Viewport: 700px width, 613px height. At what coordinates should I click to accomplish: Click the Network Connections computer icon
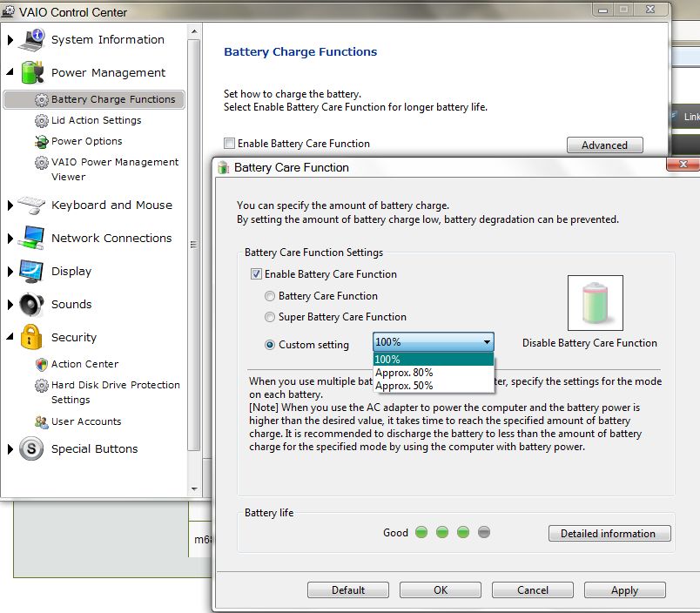(31, 238)
